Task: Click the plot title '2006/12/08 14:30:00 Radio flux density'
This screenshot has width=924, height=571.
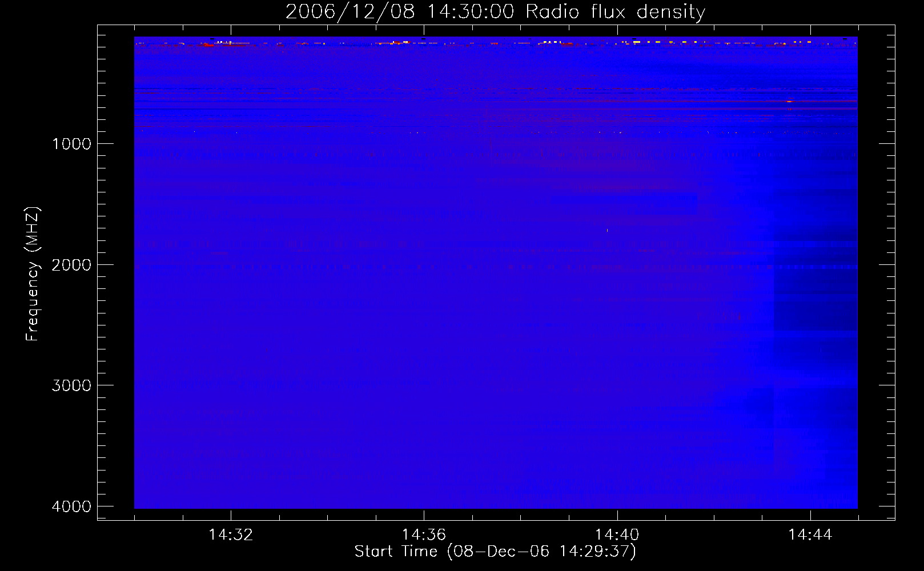Action: pyautogui.click(x=495, y=12)
